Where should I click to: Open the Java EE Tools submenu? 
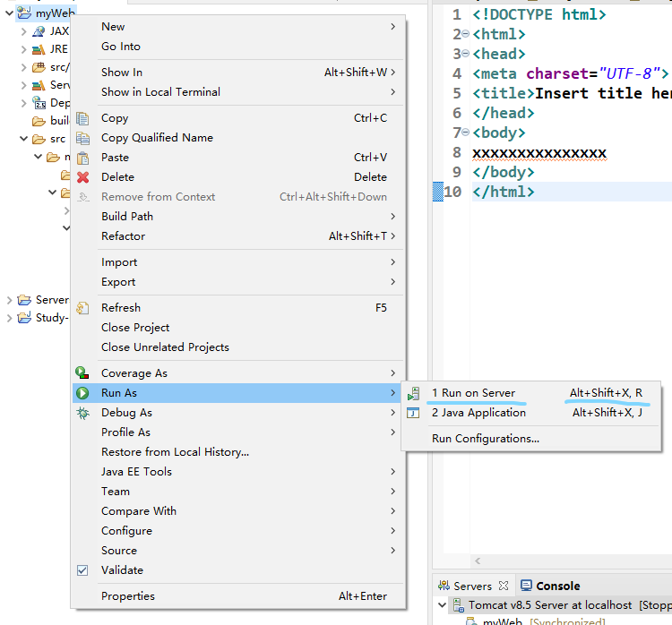tap(238, 472)
